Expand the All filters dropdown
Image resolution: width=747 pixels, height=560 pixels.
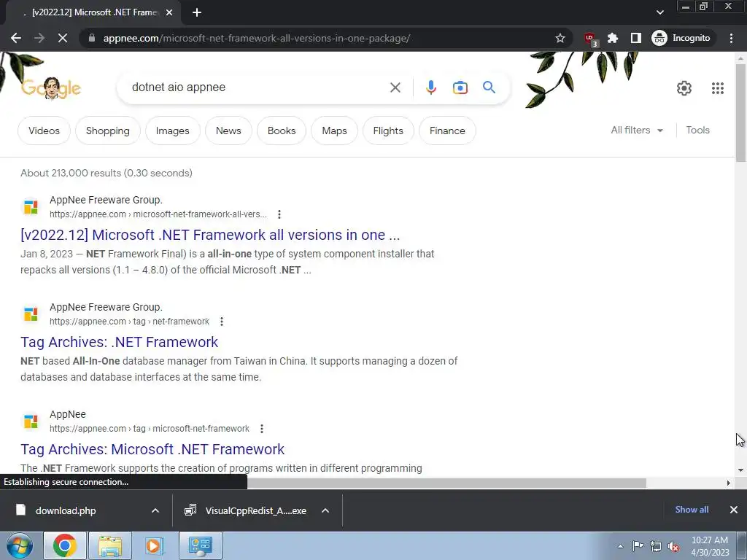tap(637, 130)
